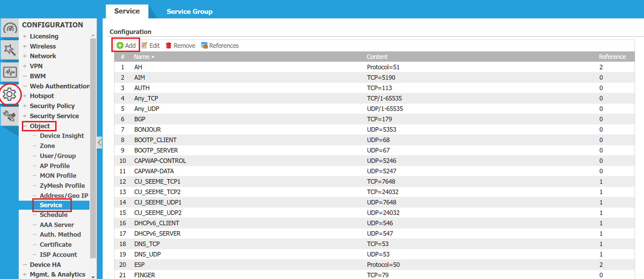Select the CU_SEEME_TCP1 service row
This screenshot has height=279, width=644.
[375, 181]
